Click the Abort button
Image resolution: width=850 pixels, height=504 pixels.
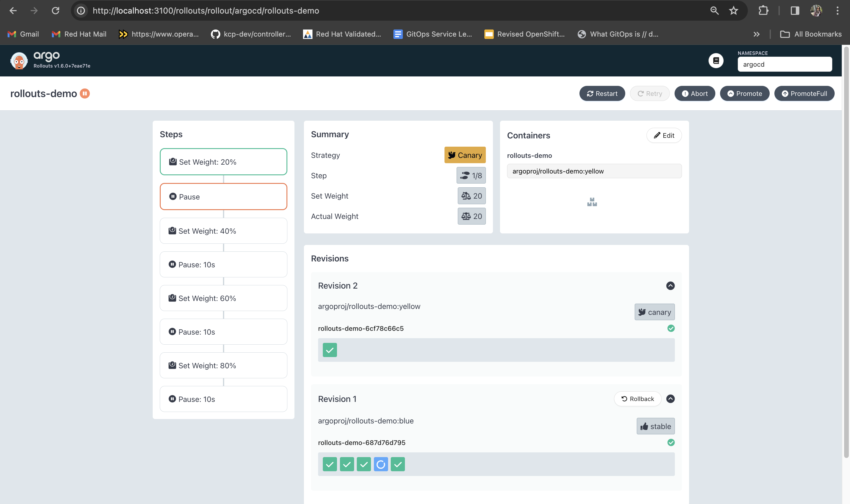click(x=694, y=94)
